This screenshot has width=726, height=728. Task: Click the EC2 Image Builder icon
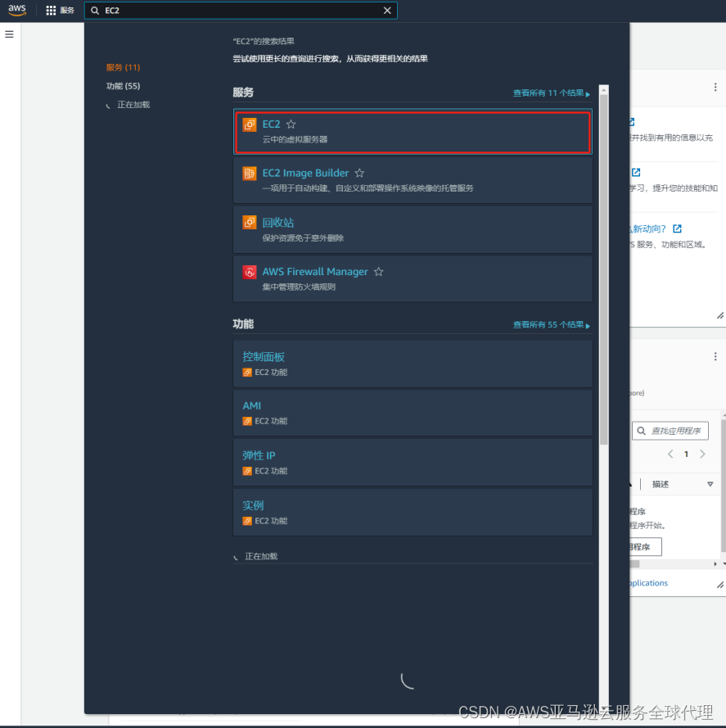coord(250,173)
